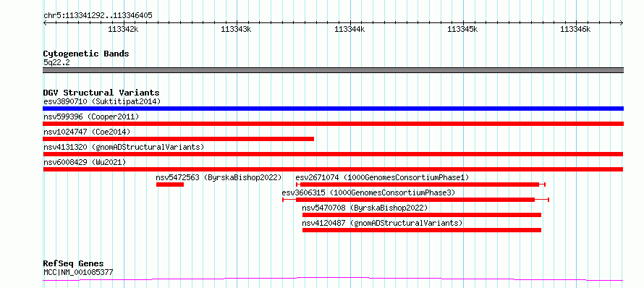Click esv3606315 (1000GenomesConsortiumPhase3) label

pos(368,192)
